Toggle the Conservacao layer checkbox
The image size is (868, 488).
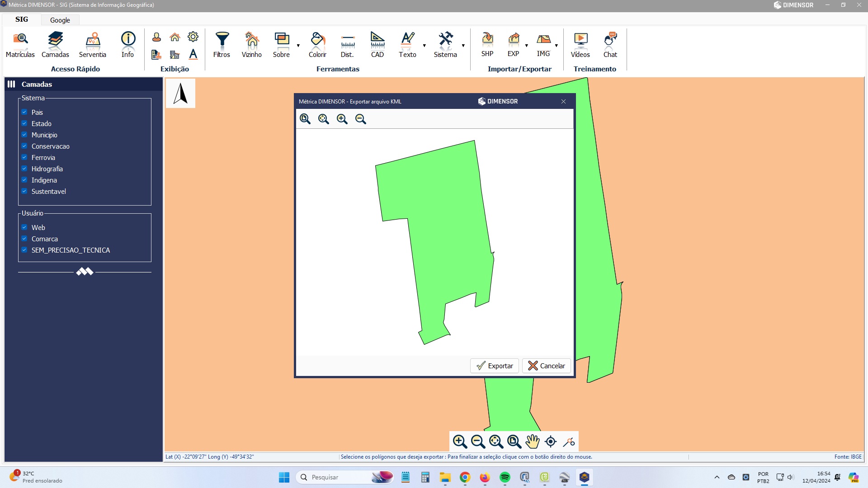point(24,146)
